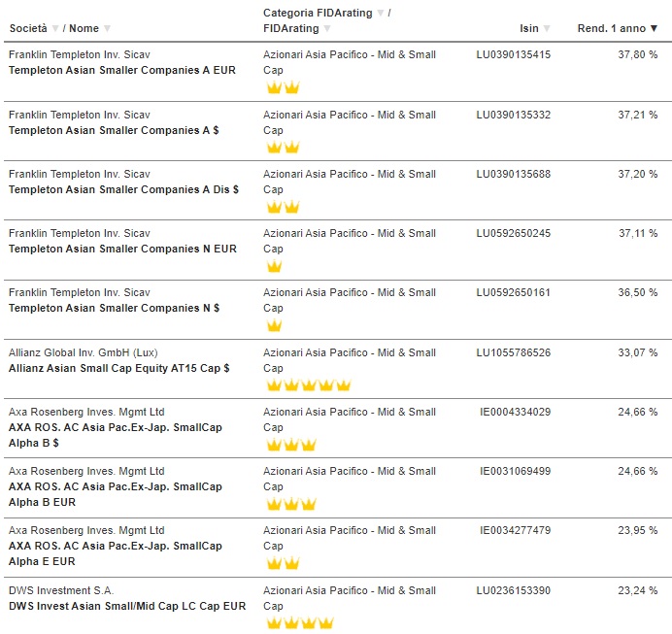Click two-crown rating for IE0034277479

tap(283, 563)
